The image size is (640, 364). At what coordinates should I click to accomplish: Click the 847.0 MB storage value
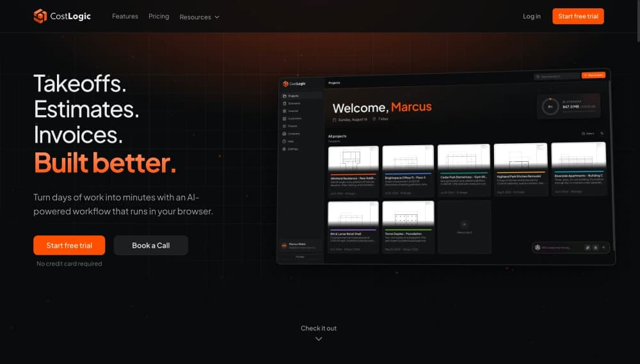click(x=571, y=106)
